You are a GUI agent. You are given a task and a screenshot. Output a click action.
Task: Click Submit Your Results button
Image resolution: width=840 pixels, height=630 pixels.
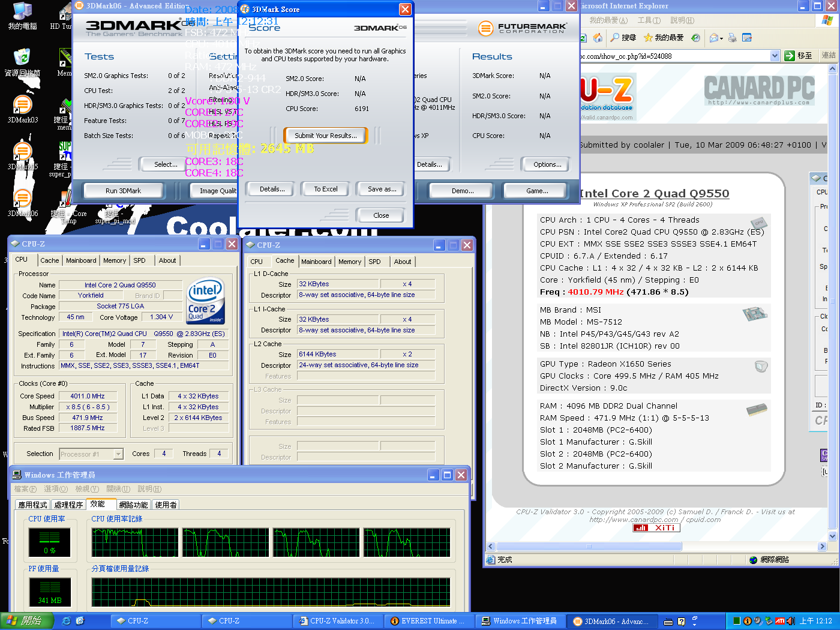point(325,136)
